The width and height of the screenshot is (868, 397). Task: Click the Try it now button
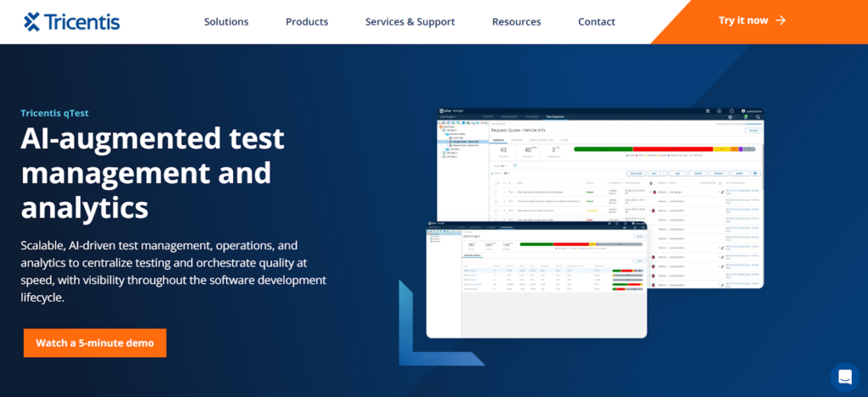click(752, 21)
